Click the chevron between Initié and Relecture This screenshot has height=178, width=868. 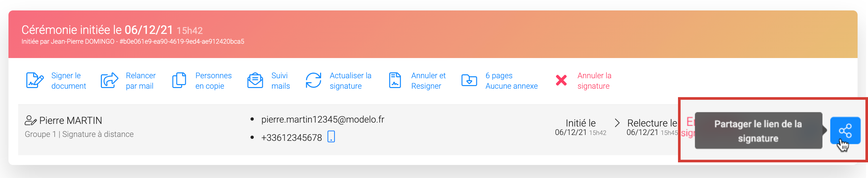coord(617,123)
